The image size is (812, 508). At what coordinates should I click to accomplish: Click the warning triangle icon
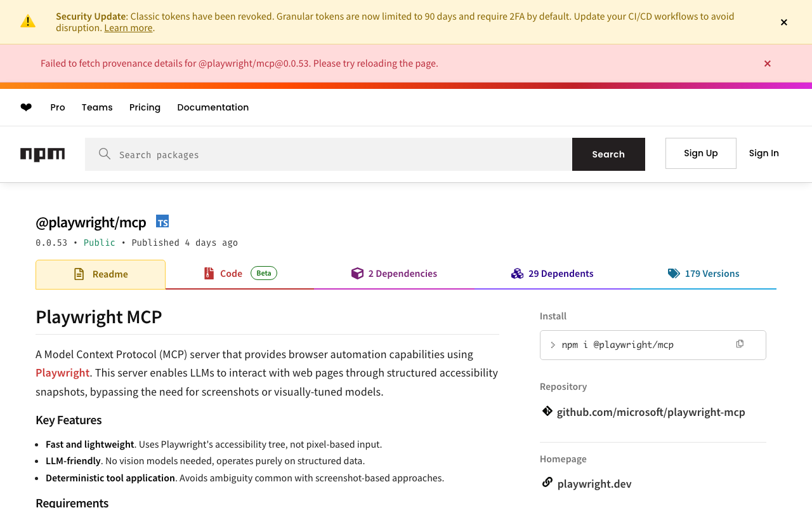pos(28,22)
